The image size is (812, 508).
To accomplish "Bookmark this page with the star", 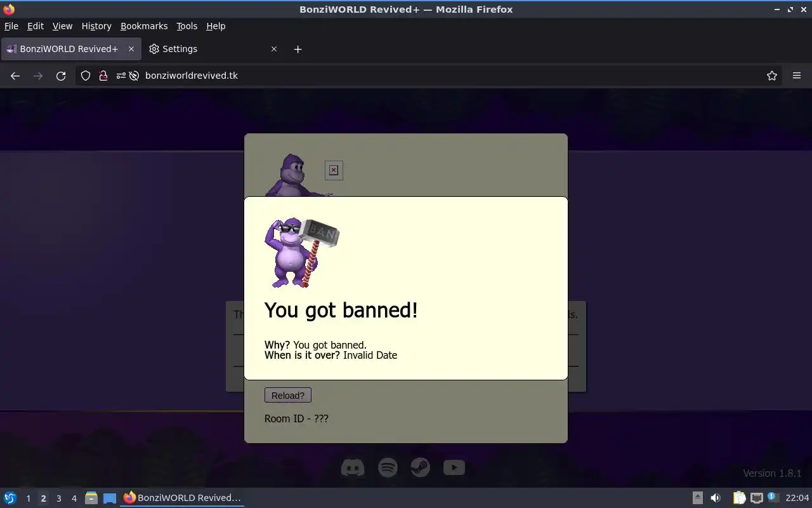I will click(772, 76).
